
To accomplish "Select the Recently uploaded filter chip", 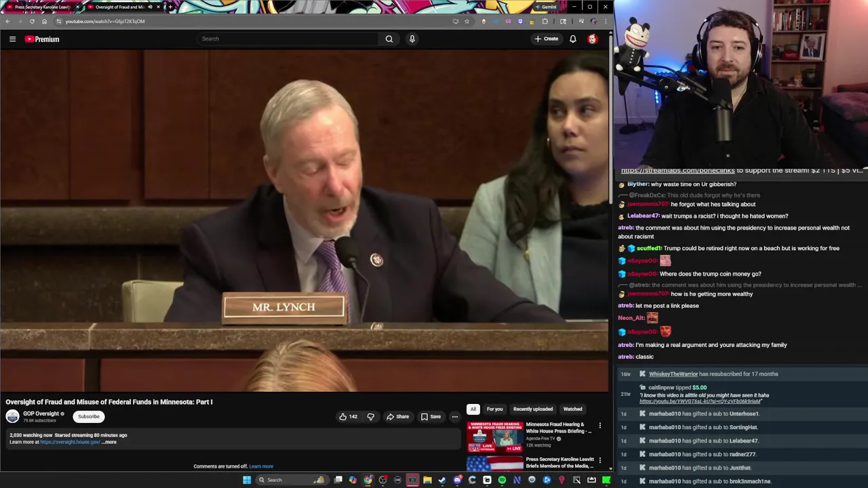I will [533, 409].
